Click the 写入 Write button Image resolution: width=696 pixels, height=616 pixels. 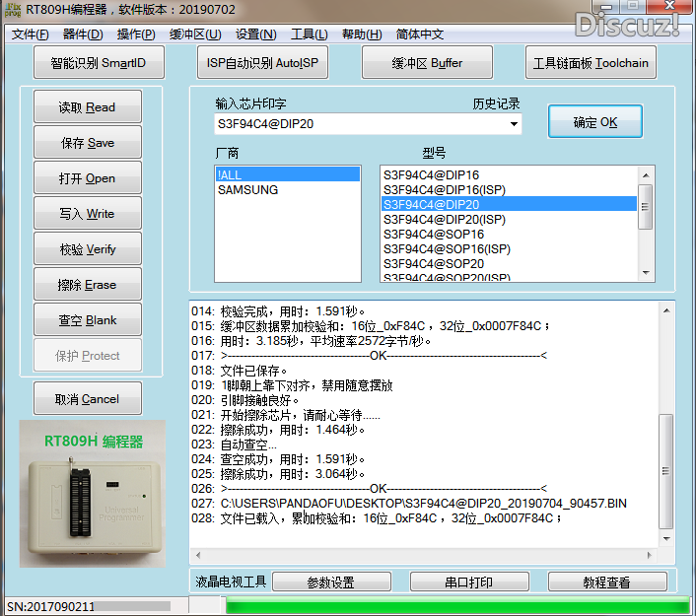(x=88, y=213)
